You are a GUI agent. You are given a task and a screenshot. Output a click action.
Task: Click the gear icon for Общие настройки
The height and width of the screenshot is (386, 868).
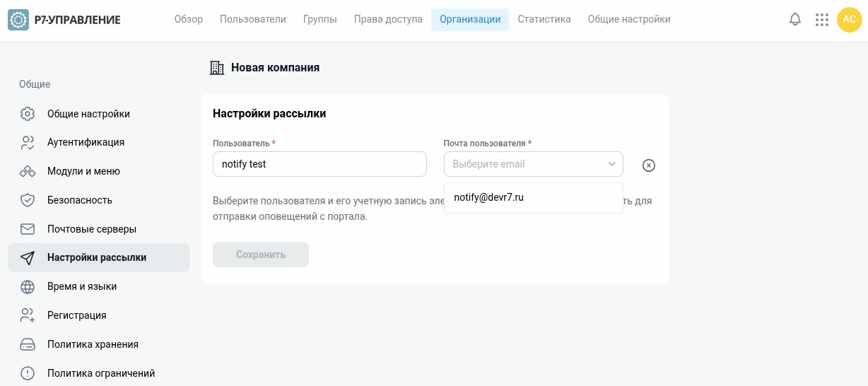point(28,114)
